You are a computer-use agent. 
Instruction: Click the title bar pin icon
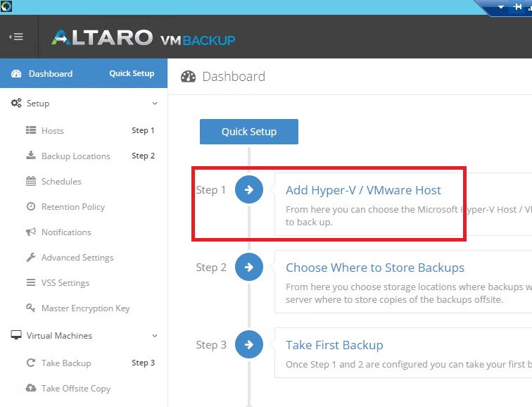[517, 6]
